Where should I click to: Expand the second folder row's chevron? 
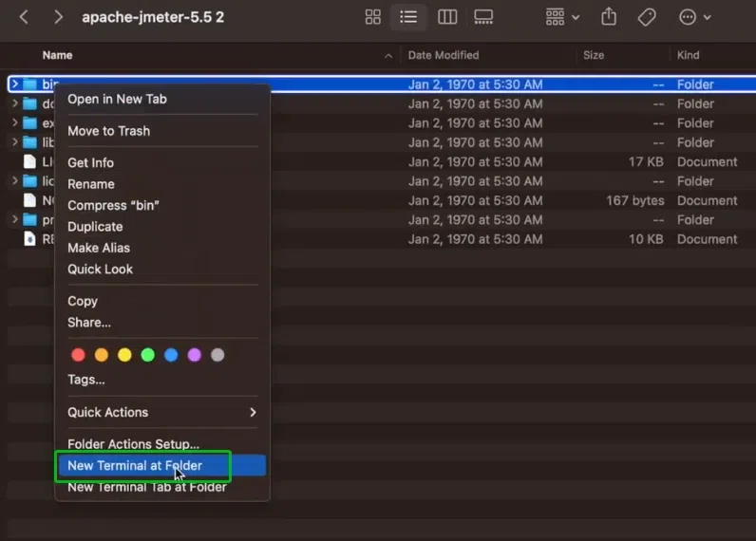pyautogui.click(x=15, y=103)
